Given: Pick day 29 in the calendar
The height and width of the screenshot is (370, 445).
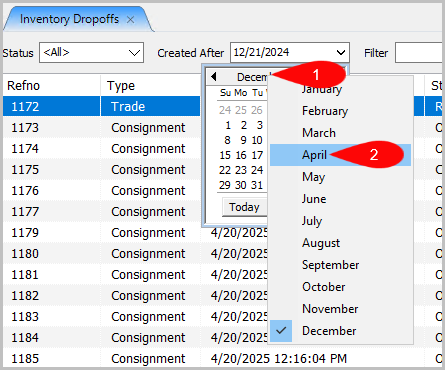Looking at the screenshot, I should [x=225, y=185].
